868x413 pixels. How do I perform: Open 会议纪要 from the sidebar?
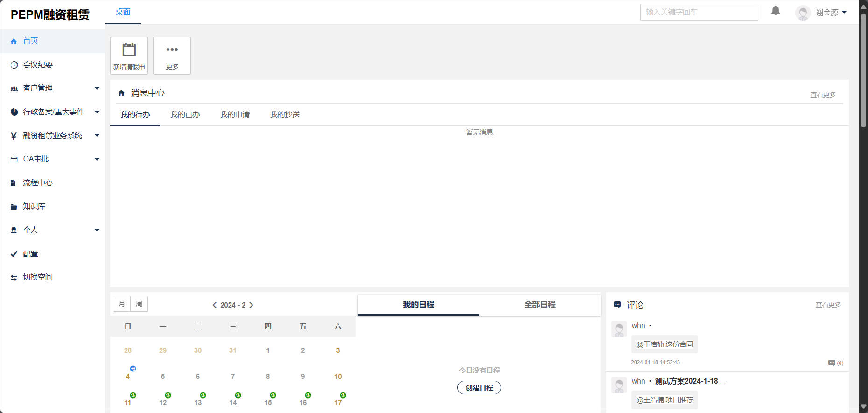tap(38, 65)
